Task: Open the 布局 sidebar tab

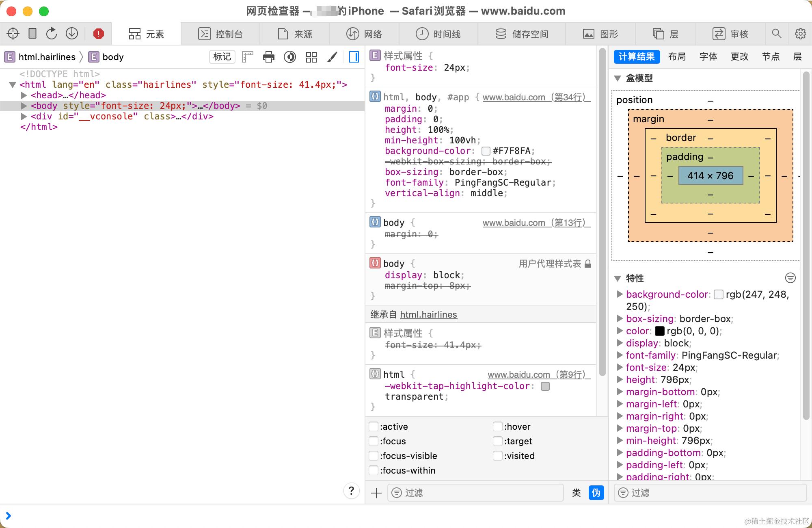Action: click(x=676, y=56)
